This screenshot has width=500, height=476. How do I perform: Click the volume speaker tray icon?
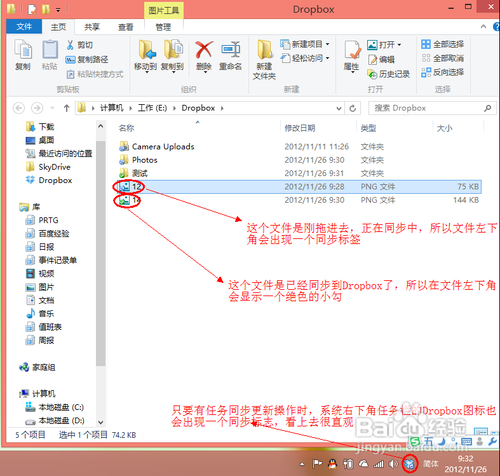[394, 464]
